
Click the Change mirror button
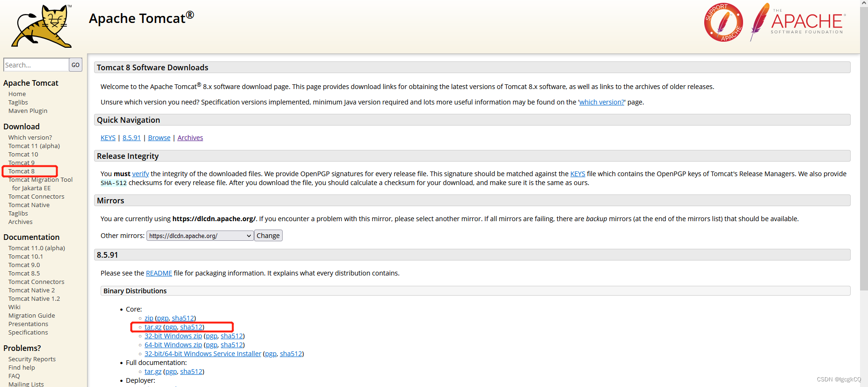[268, 236]
